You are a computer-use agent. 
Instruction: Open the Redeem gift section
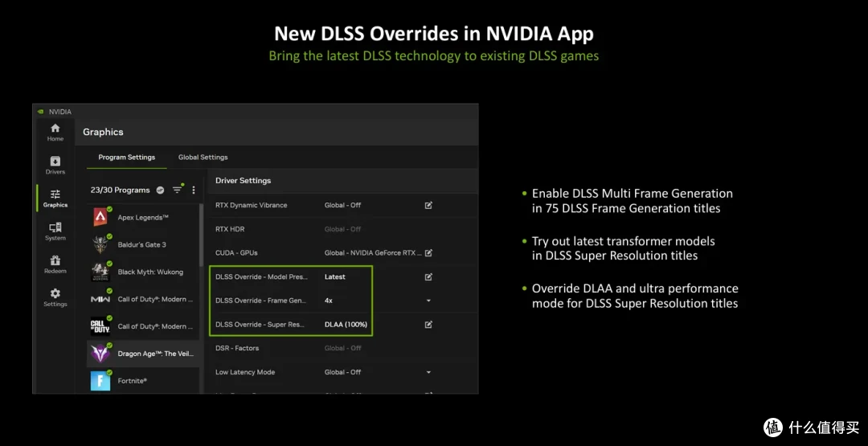(55, 265)
